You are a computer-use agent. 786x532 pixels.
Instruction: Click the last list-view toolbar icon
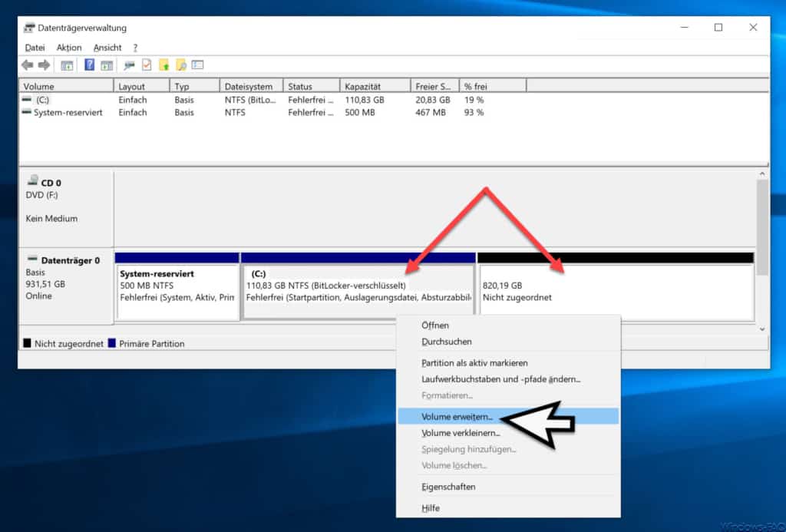click(x=197, y=65)
